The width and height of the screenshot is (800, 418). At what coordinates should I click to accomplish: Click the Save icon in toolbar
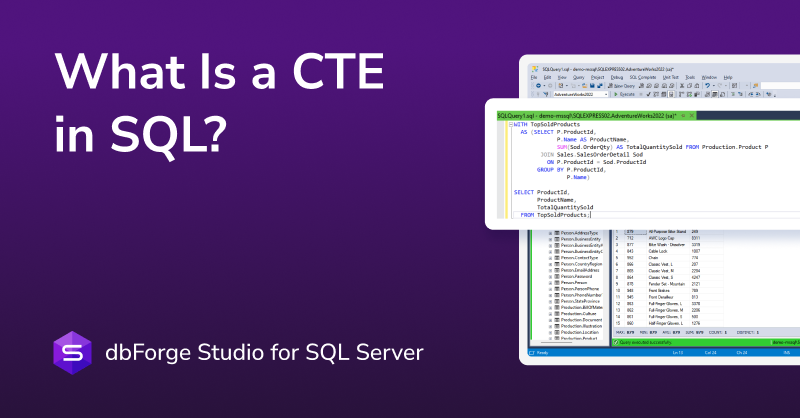pyautogui.click(x=592, y=86)
